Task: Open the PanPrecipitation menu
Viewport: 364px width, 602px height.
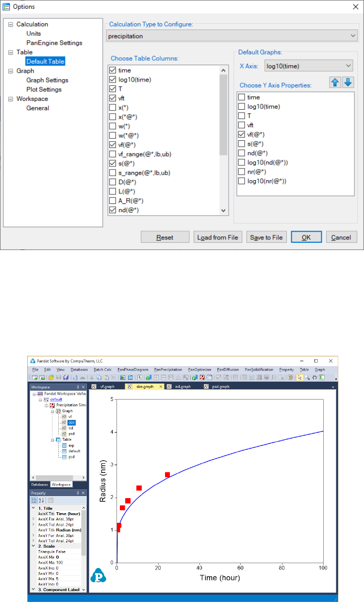Action: (x=168, y=369)
